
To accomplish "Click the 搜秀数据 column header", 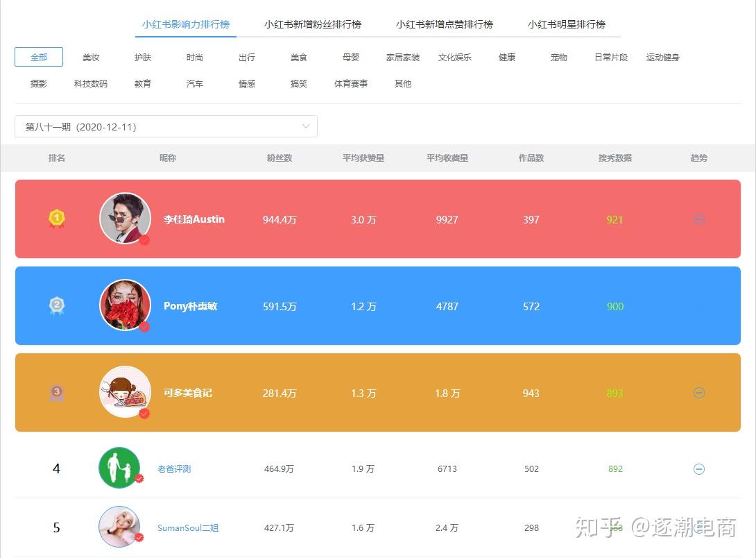I will 615,158.
